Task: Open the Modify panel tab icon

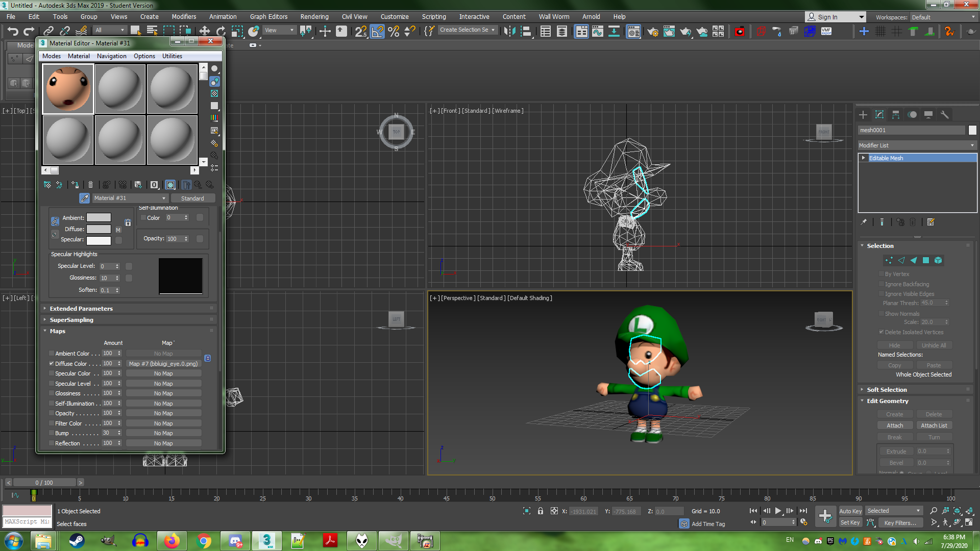Action: (879, 115)
